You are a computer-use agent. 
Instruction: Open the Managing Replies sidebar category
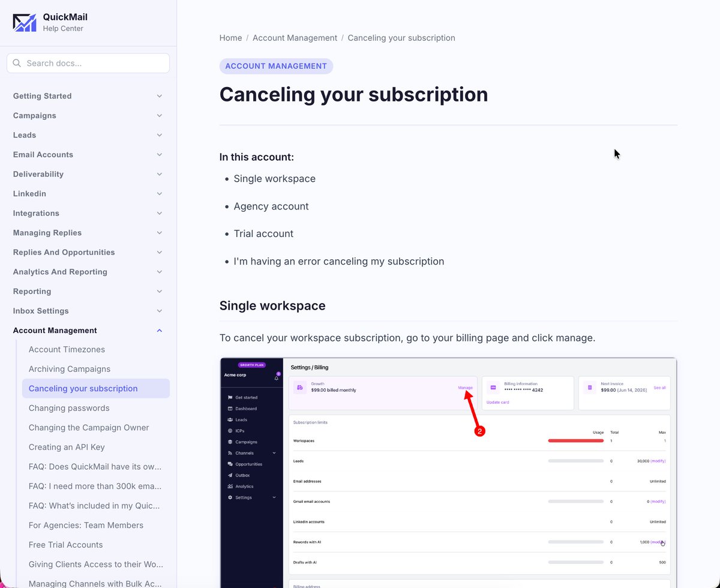tap(47, 233)
